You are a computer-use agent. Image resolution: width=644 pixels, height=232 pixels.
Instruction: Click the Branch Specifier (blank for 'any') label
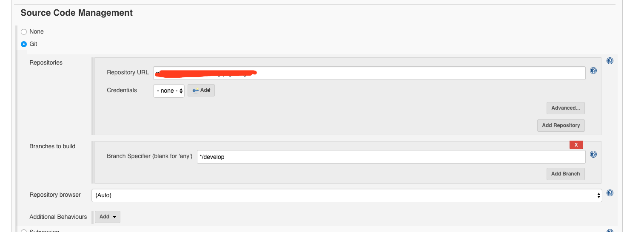[149, 156]
